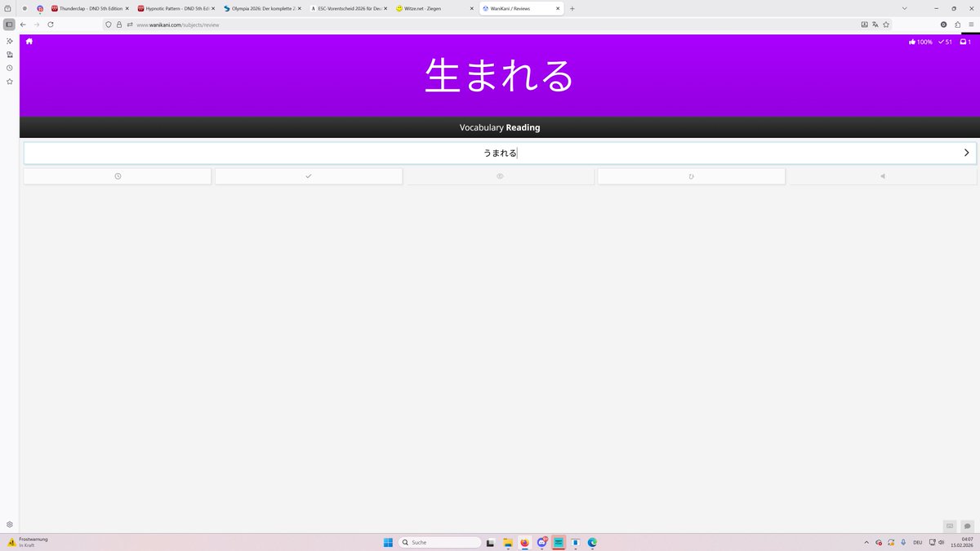Image resolution: width=980 pixels, height=551 pixels.
Task: Open the tab overview icon at top-left
Action: pyautogui.click(x=8, y=8)
